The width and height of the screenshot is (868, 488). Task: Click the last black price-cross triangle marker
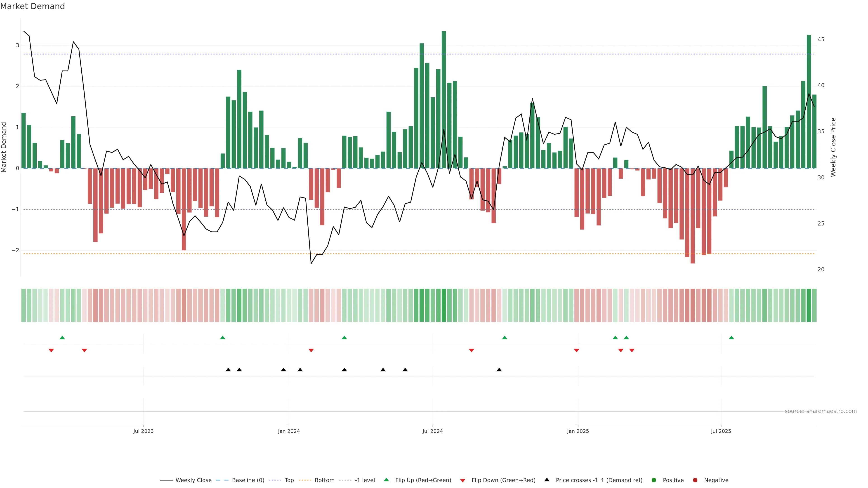point(499,370)
